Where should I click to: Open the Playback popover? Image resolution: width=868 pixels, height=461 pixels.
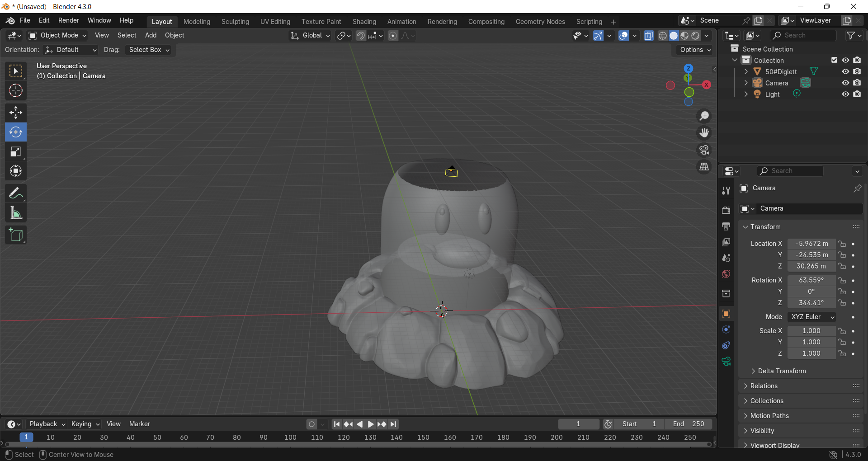tap(47, 424)
